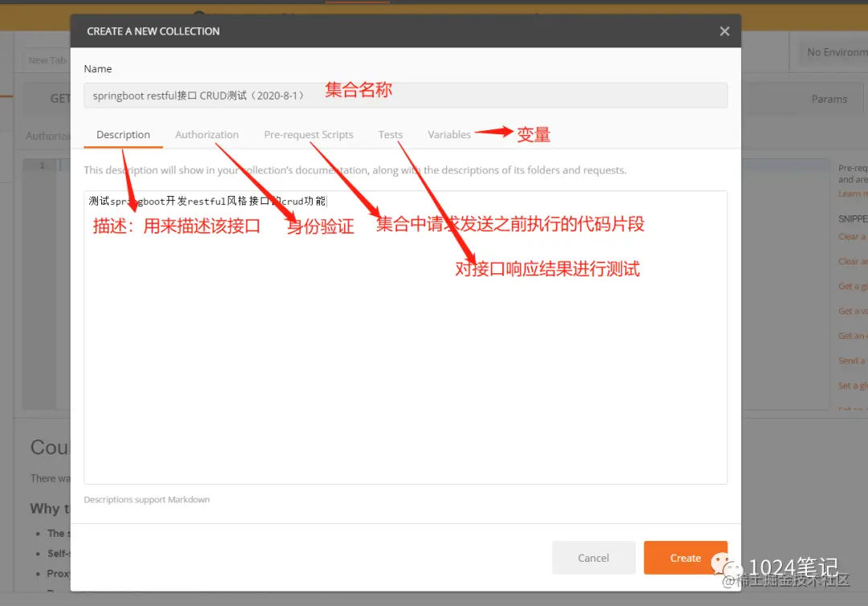Click the orange Create button
The width and height of the screenshot is (868, 606).
click(x=686, y=558)
